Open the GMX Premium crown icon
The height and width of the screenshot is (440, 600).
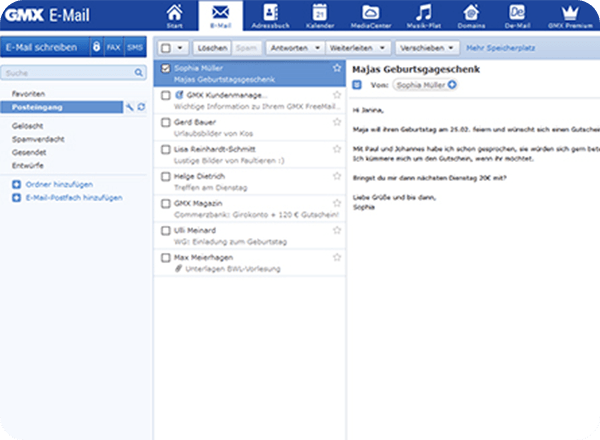pyautogui.click(x=570, y=15)
